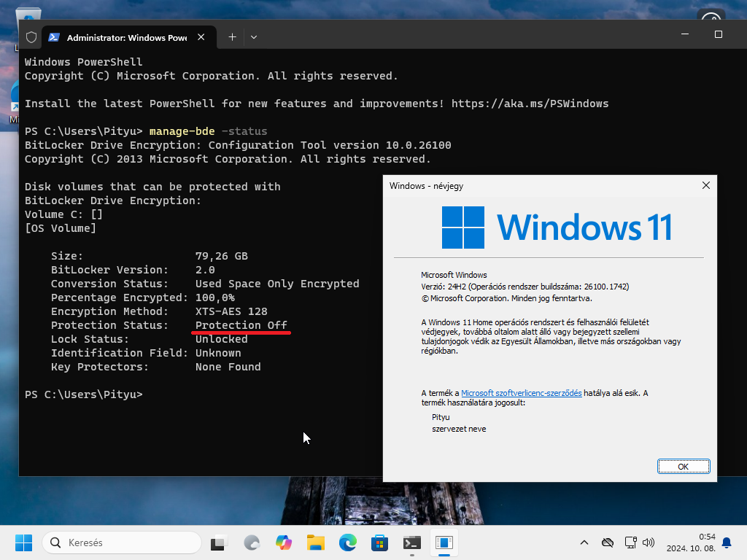The width and height of the screenshot is (747, 560).
Task: Open Task View from the taskbar
Action: click(x=219, y=542)
